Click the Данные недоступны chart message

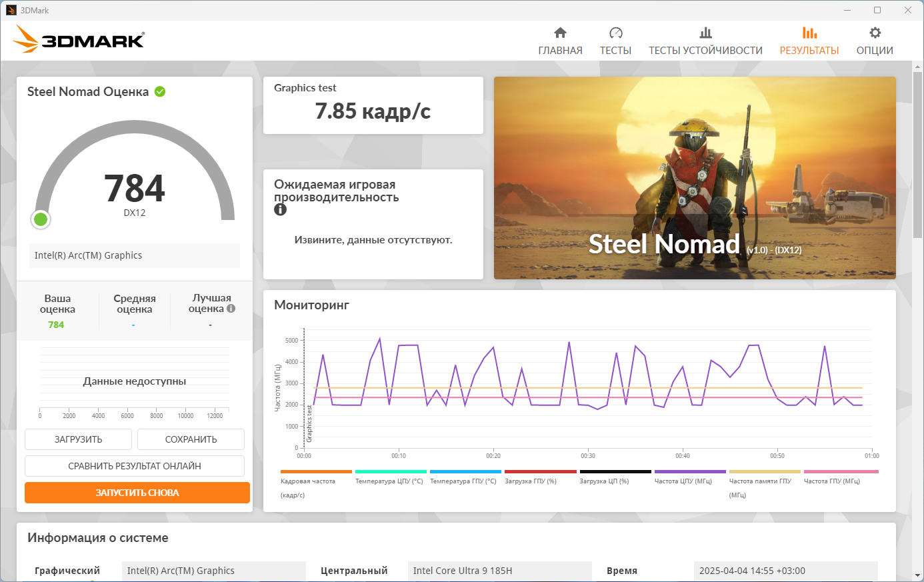pos(135,381)
